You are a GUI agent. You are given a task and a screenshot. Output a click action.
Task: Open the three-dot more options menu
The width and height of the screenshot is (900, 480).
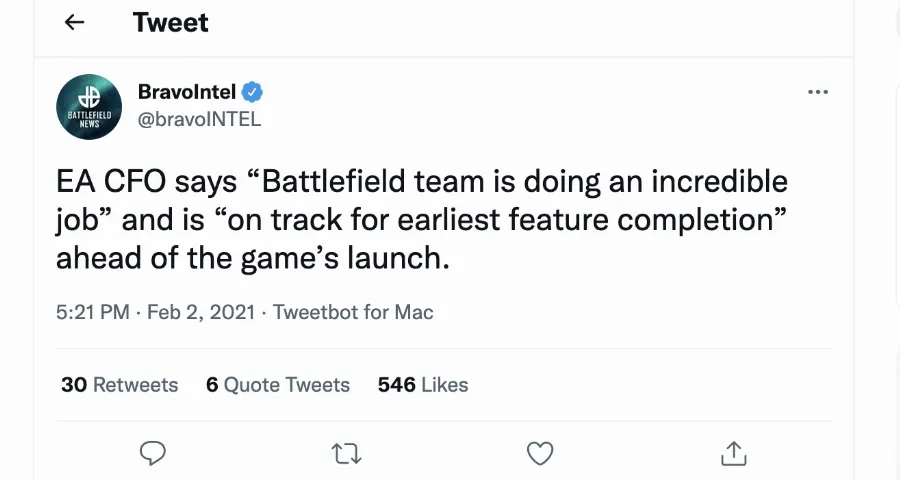pyautogui.click(x=817, y=92)
